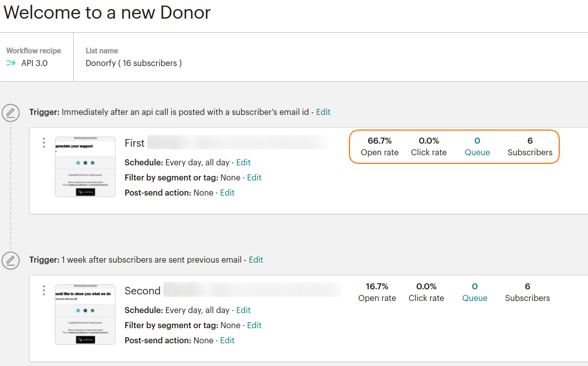Open the Queue link for the Second email
This screenshot has width=588, height=366.
(x=475, y=292)
